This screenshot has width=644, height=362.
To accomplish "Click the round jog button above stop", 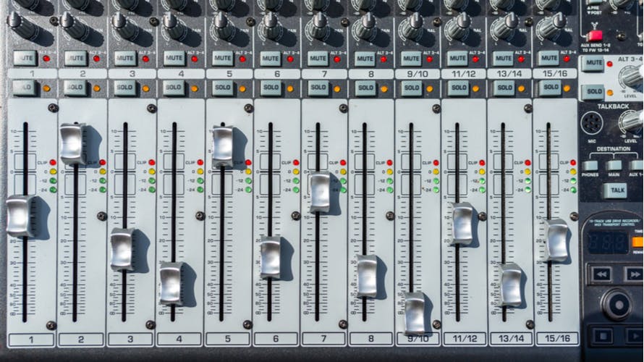I will tap(617, 305).
